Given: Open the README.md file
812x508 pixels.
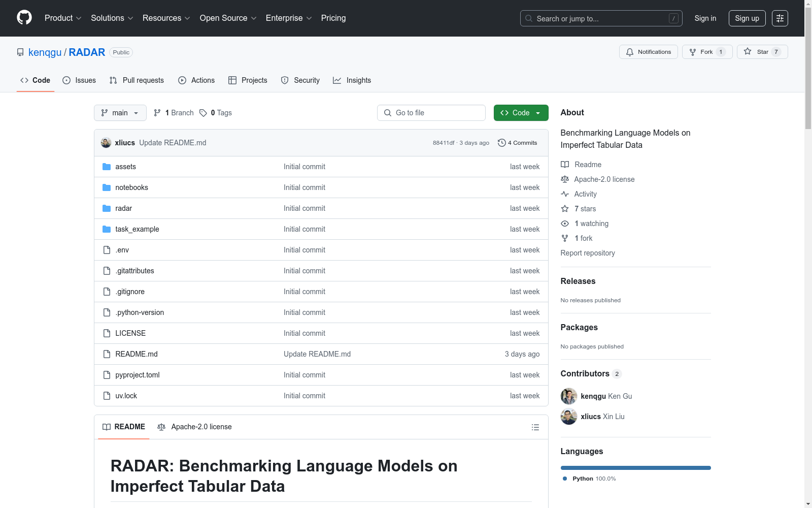Looking at the screenshot, I should [x=137, y=354].
